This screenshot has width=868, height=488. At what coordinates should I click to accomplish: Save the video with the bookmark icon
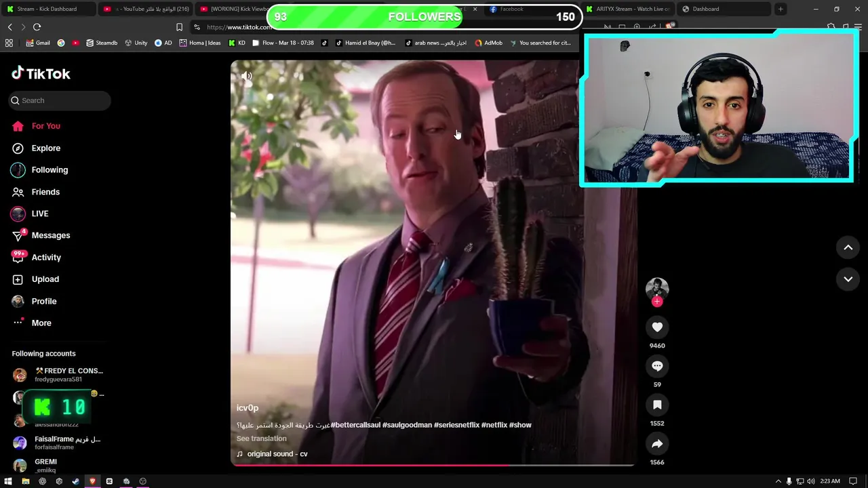click(x=657, y=405)
